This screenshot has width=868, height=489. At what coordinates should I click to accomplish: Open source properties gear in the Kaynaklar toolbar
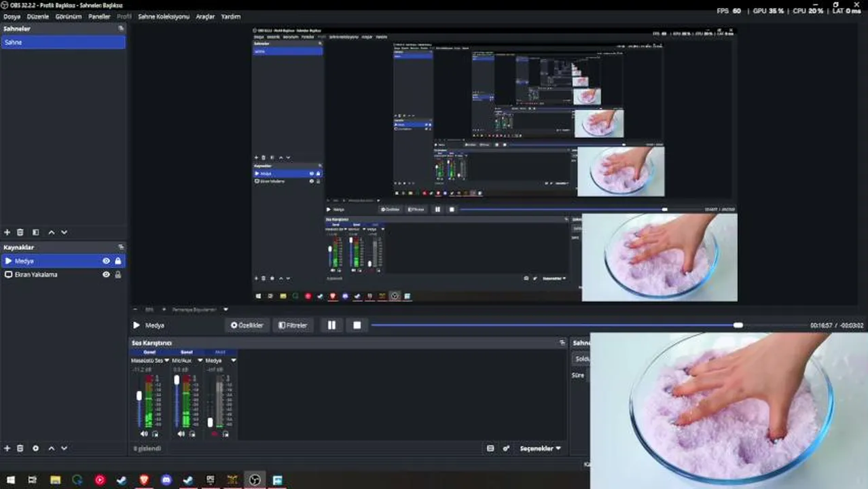(x=36, y=448)
